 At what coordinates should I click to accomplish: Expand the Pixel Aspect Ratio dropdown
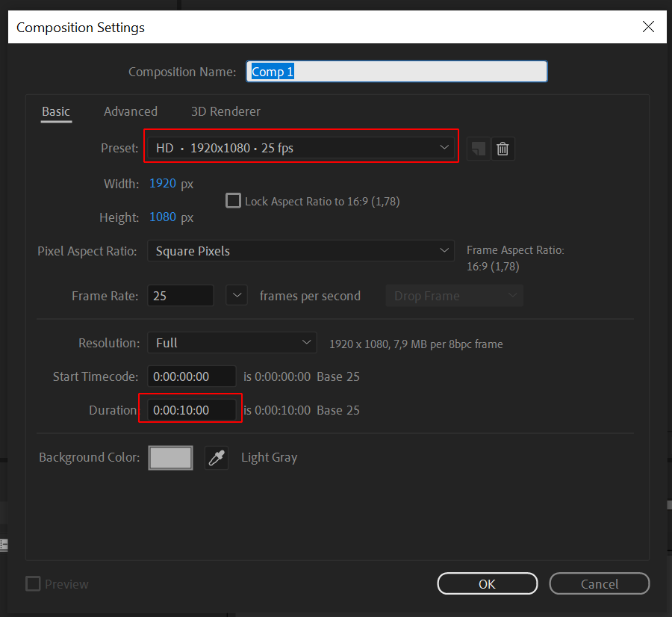[300, 251]
